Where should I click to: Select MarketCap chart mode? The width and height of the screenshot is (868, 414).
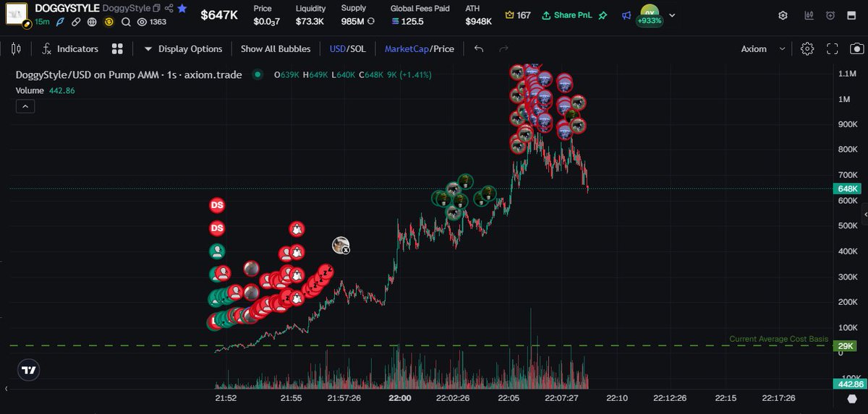pyautogui.click(x=407, y=48)
